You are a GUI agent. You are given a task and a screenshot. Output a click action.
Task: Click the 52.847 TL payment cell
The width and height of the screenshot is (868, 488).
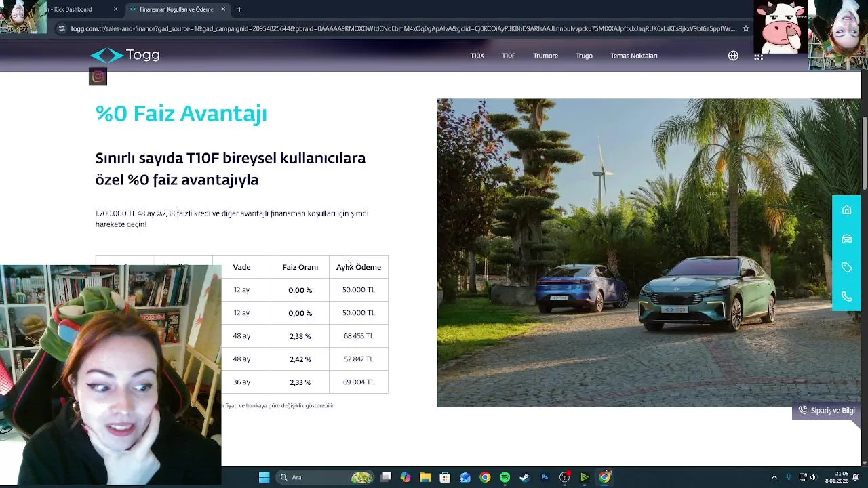359,359
